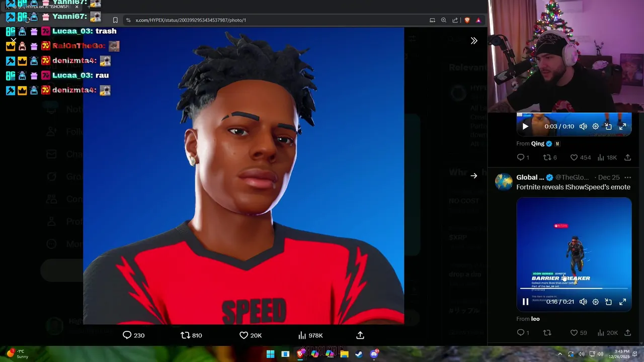Go to next photo with right arrow

(x=474, y=176)
